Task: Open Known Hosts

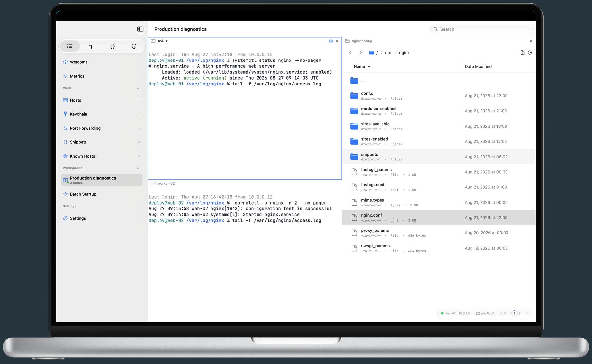Action: click(x=102, y=156)
